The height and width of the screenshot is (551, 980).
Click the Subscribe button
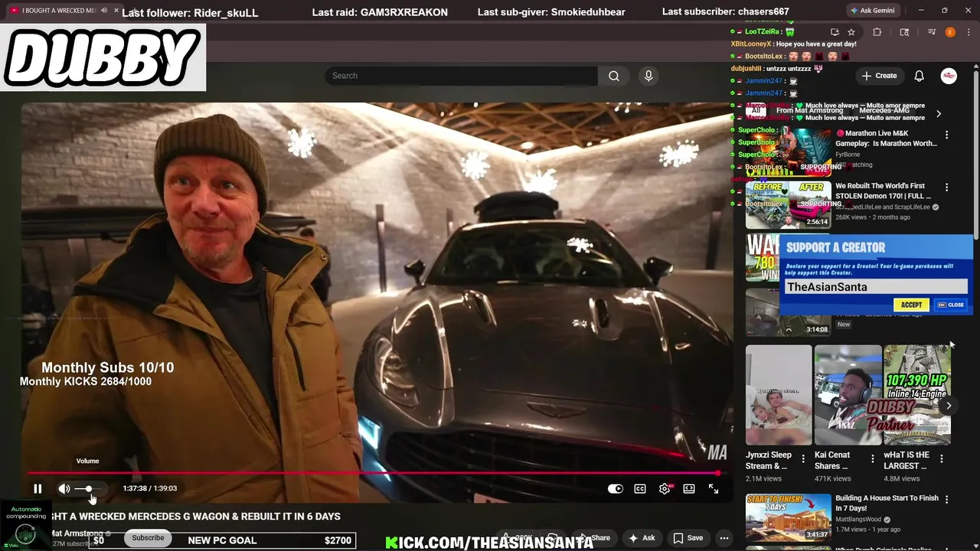click(148, 538)
